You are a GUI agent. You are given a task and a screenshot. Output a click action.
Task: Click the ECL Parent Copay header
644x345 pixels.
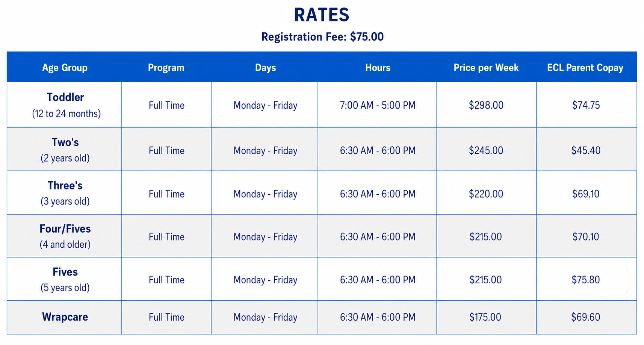click(x=585, y=68)
